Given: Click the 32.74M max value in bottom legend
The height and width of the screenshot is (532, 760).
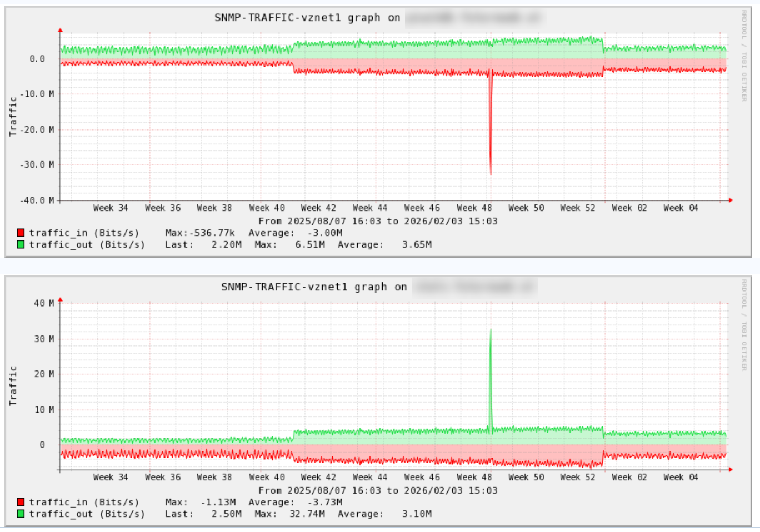Looking at the screenshot, I should click(307, 514).
